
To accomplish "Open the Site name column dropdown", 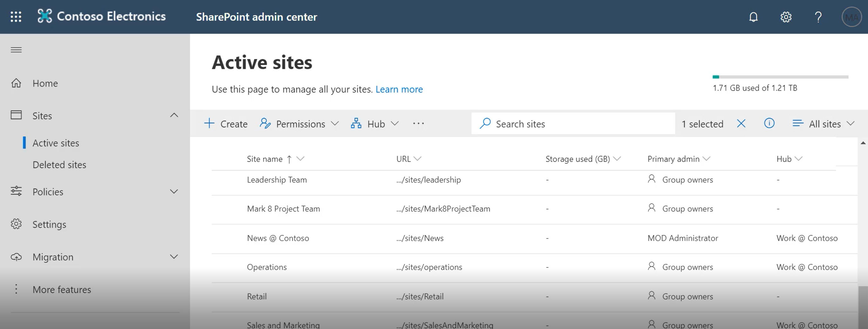I will coord(300,159).
